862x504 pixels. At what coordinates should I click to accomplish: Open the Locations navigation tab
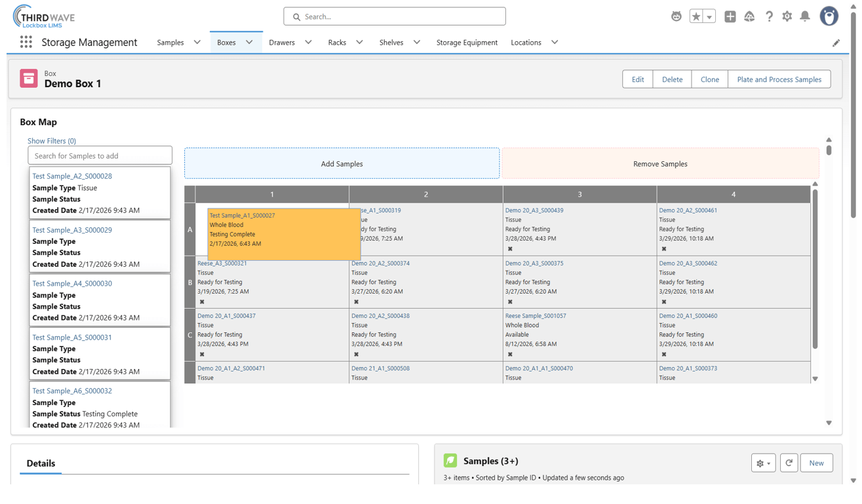pyautogui.click(x=526, y=43)
